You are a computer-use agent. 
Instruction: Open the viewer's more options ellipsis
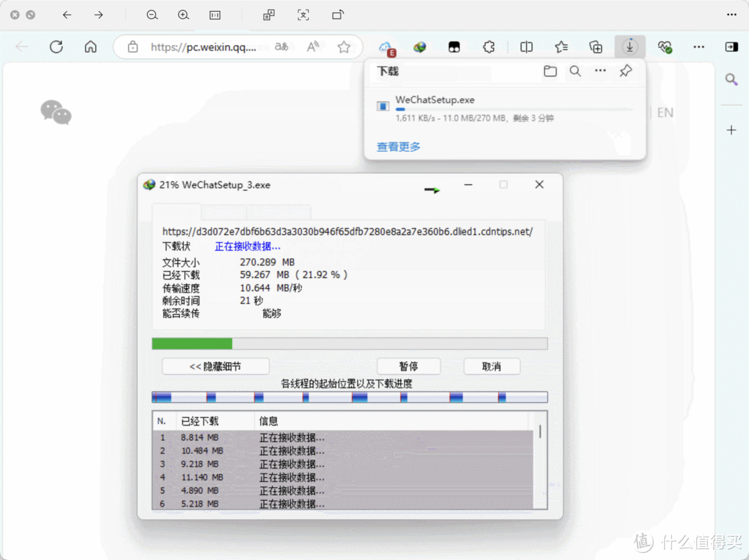pyautogui.click(x=732, y=15)
